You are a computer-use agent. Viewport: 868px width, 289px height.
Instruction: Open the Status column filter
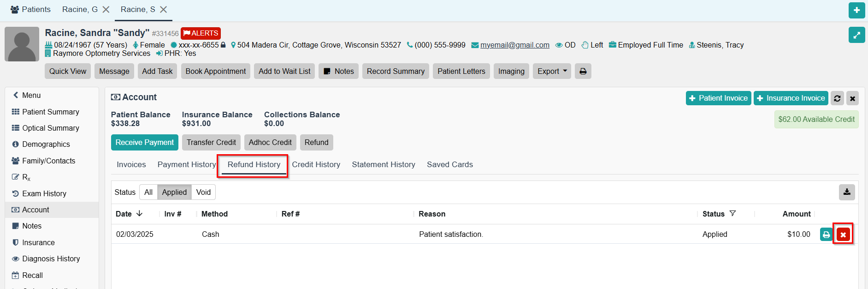(x=732, y=214)
